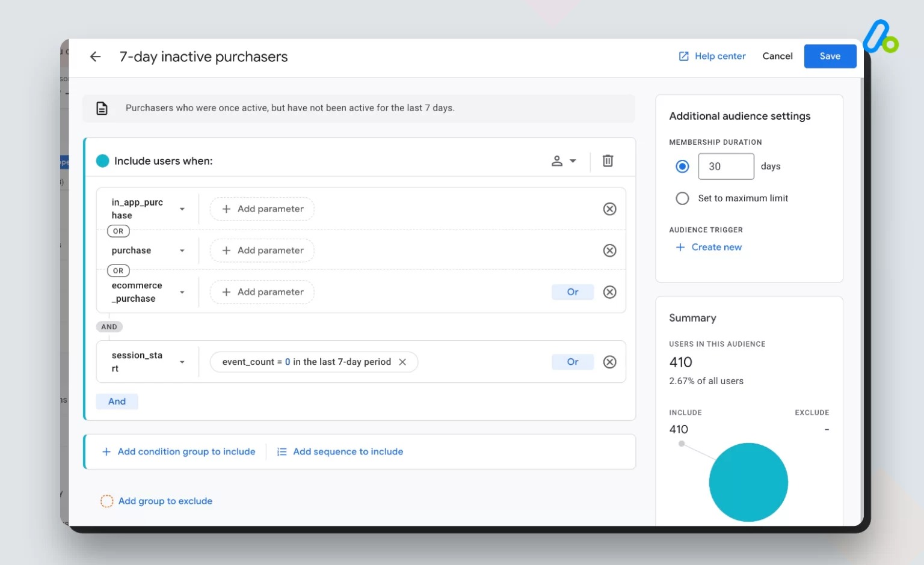Click the EXCLUDE label in summary
The width and height of the screenshot is (924, 565).
(812, 413)
